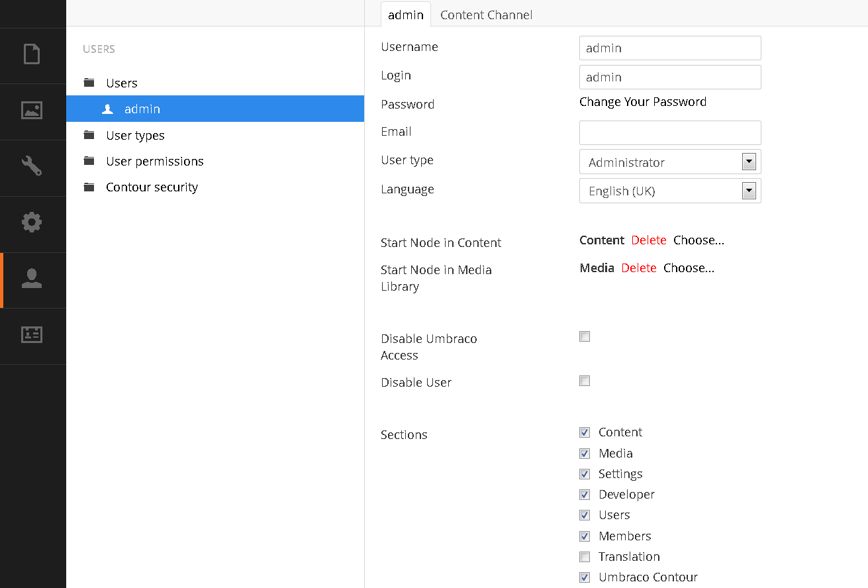
Task: Tick the Disable User checkbox
Action: click(585, 381)
